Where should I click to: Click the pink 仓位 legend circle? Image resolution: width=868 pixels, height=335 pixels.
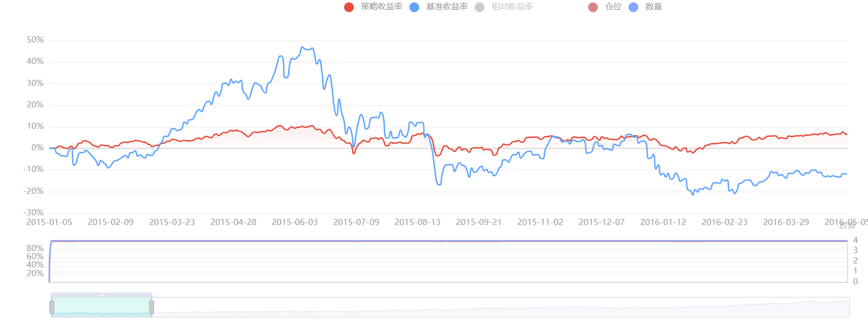[x=593, y=7]
